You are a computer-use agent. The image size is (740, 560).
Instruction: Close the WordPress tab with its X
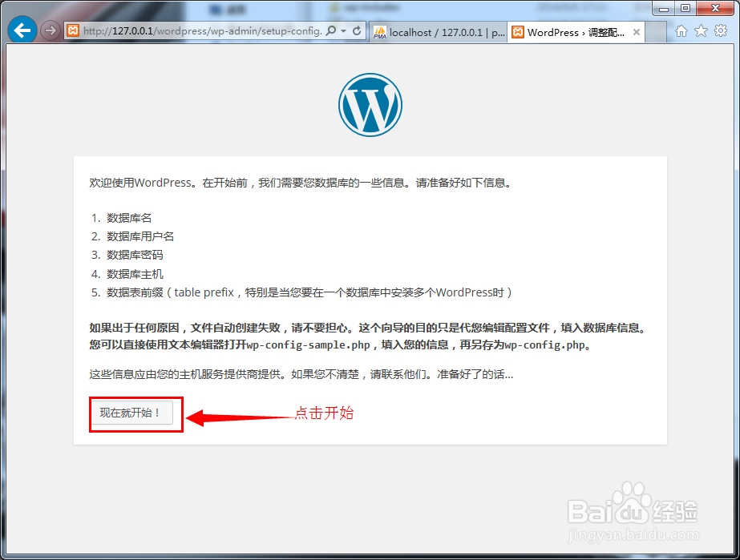(x=636, y=32)
